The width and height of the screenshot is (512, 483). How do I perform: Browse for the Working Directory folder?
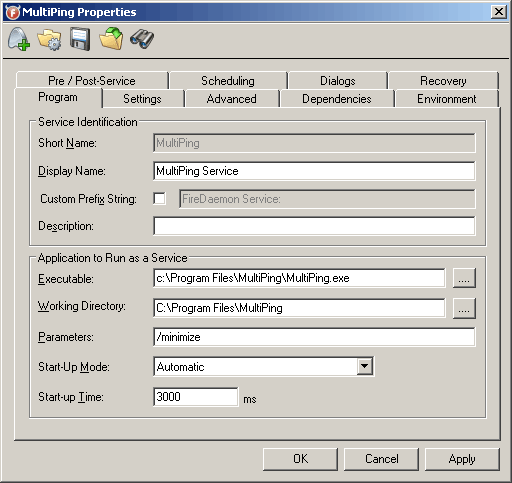464,308
